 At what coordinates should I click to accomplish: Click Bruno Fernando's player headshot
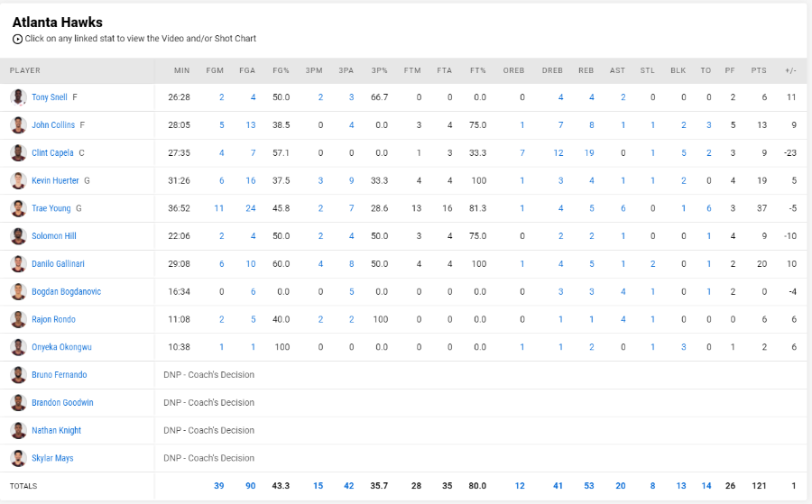point(18,375)
